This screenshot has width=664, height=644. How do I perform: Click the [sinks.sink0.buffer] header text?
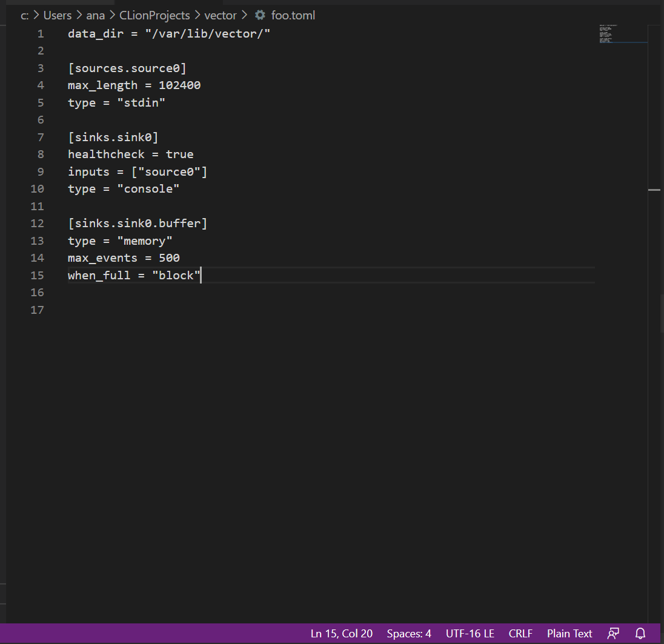click(x=138, y=223)
